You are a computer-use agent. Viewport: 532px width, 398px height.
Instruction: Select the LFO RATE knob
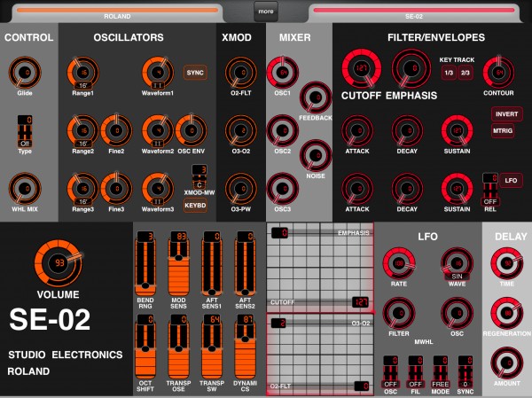pos(399,263)
